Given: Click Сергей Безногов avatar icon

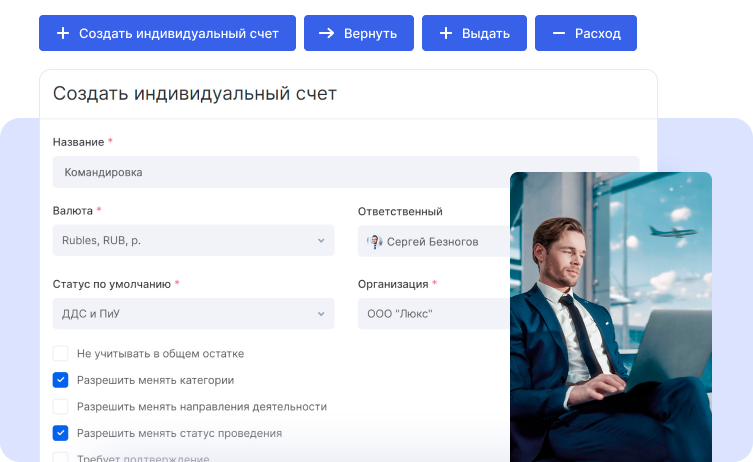Looking at the screenshot, I should (375, 242).
